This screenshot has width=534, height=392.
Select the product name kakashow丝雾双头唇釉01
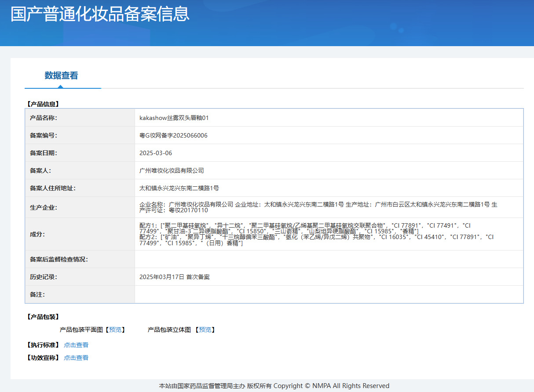click(174, 118)
